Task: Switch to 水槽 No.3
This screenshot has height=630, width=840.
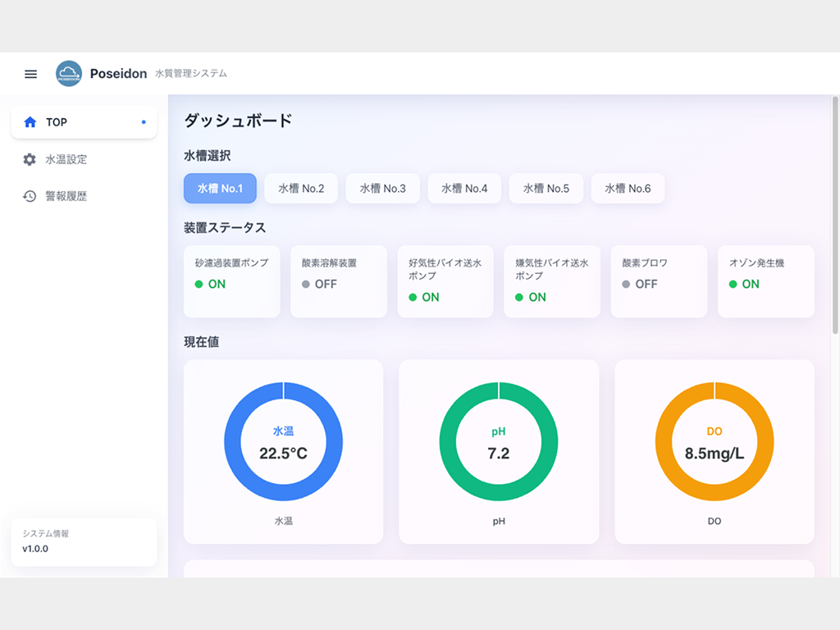Action: [x=382, y=189]
